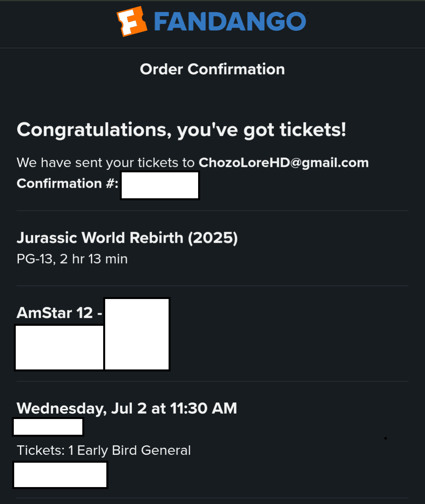The image size is (425, 504).
Task: Click the 'We have sent your tickets to' text
Action: pyautogui.click(x=106, y=162)
